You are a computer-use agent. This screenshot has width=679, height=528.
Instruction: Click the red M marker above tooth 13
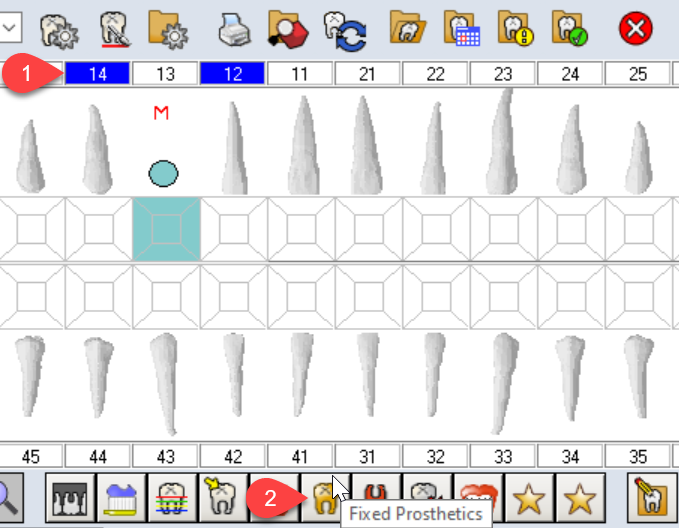pos(161,113)
